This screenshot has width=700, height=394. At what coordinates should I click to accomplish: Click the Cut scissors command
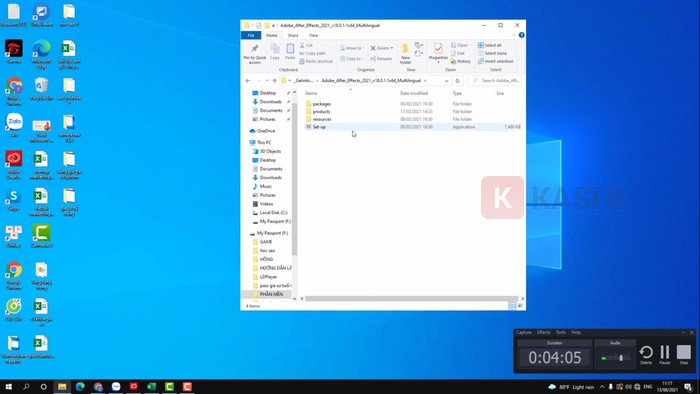306,45
